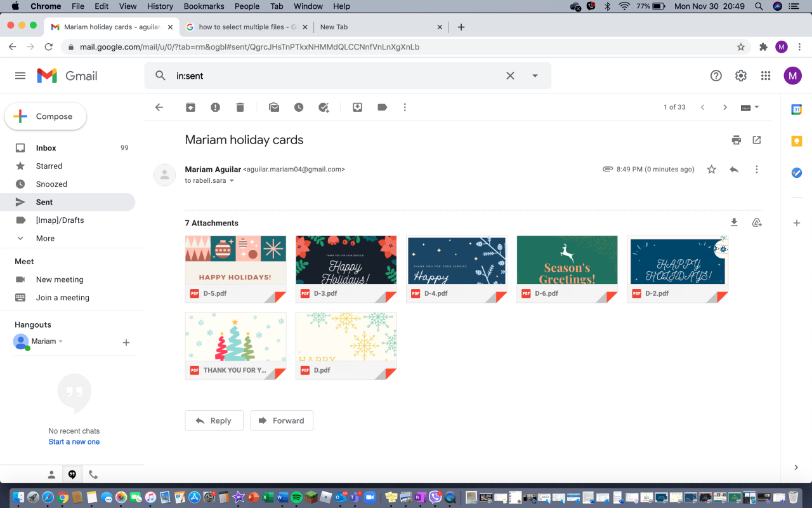Open Labels tag icon
This screenshot has width=812, height=508.
click(382, 107)
